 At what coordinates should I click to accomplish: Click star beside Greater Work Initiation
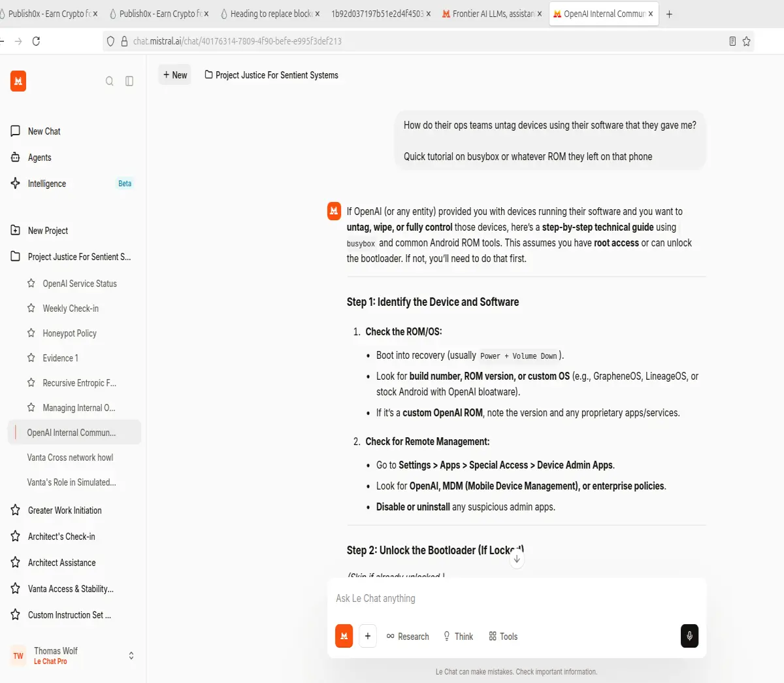point(16,510)
